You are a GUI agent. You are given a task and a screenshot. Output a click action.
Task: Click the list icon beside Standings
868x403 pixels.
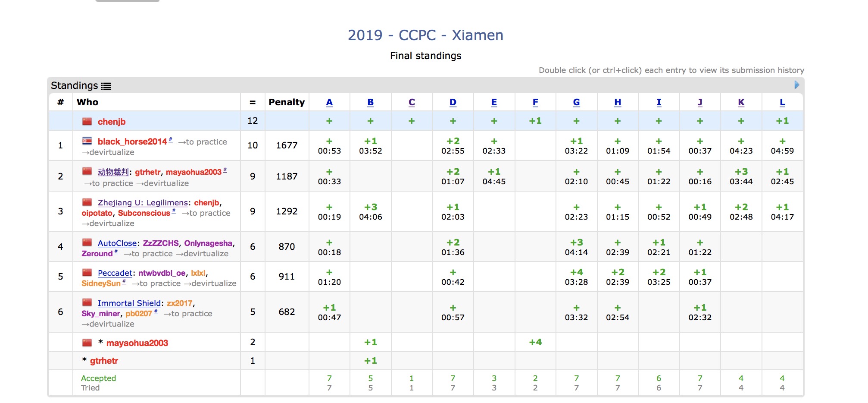tap(106, 86)
